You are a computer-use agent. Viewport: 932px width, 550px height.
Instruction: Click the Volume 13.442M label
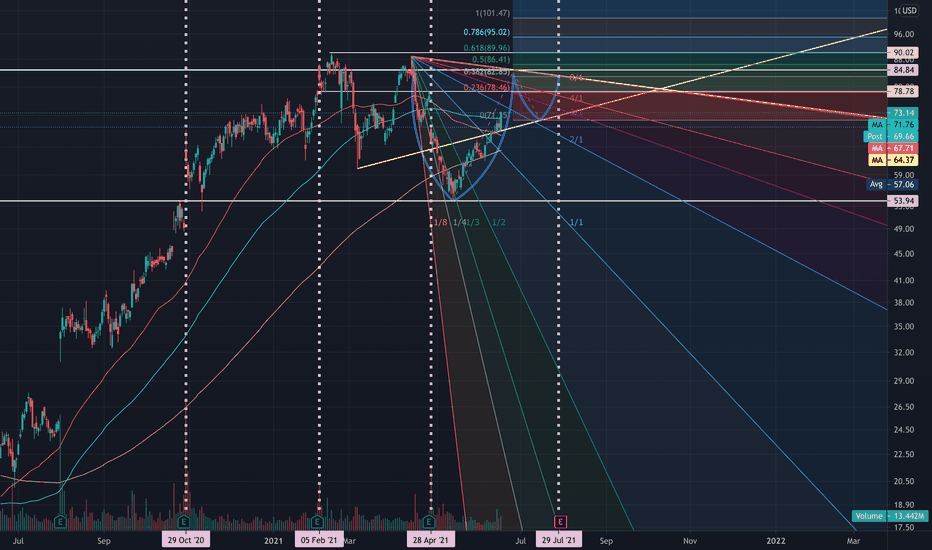[x=890, y=516]
